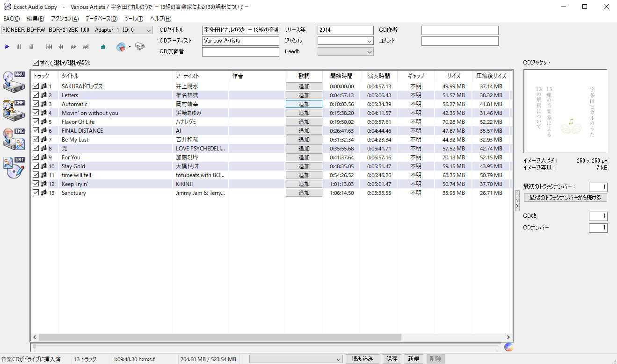Skip to next track icon
The image size is (617, 364).
pos(86,47)
